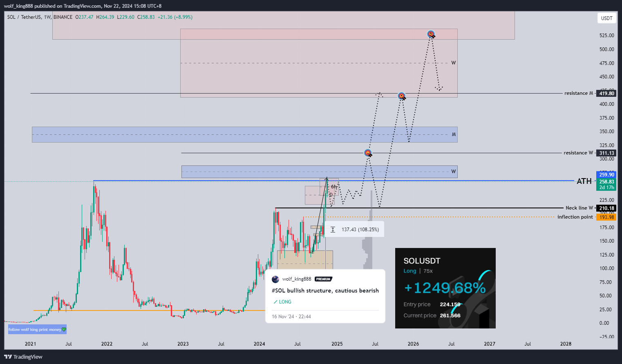Click the inflection point label

[575, 217]
